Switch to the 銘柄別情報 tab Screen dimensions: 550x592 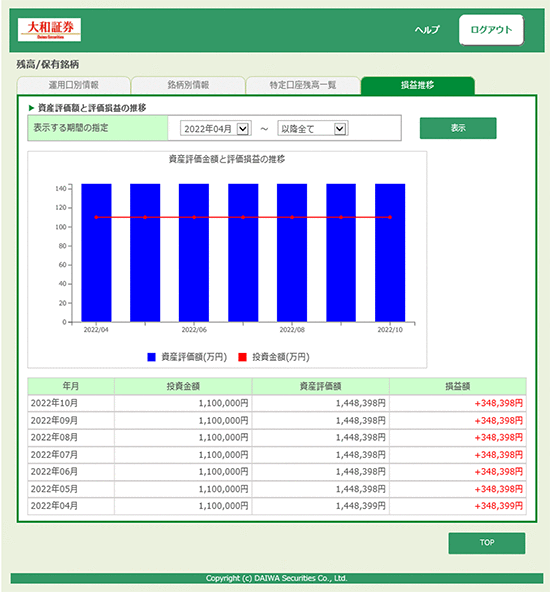[188, 85]
